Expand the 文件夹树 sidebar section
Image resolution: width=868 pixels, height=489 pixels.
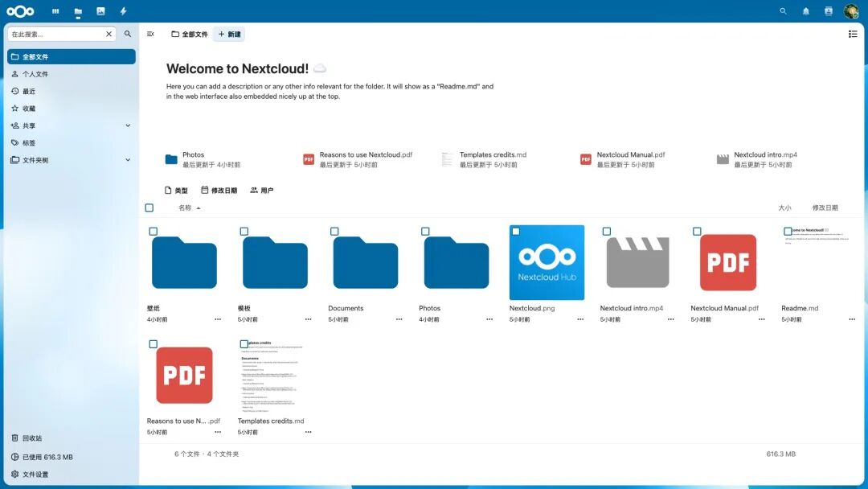[127, 159]
